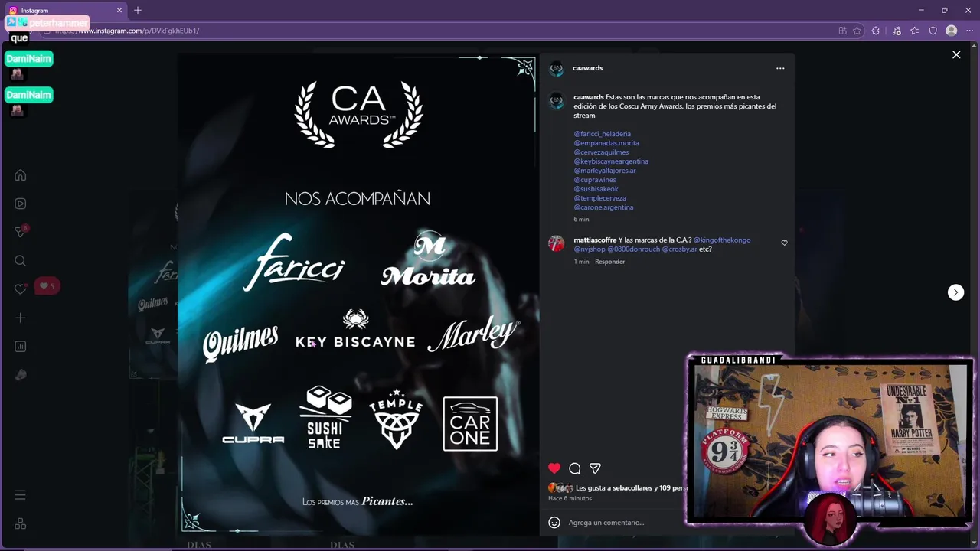Go to the next post arrow
This screenshot has width=980, height=551.
coord(955,292)
